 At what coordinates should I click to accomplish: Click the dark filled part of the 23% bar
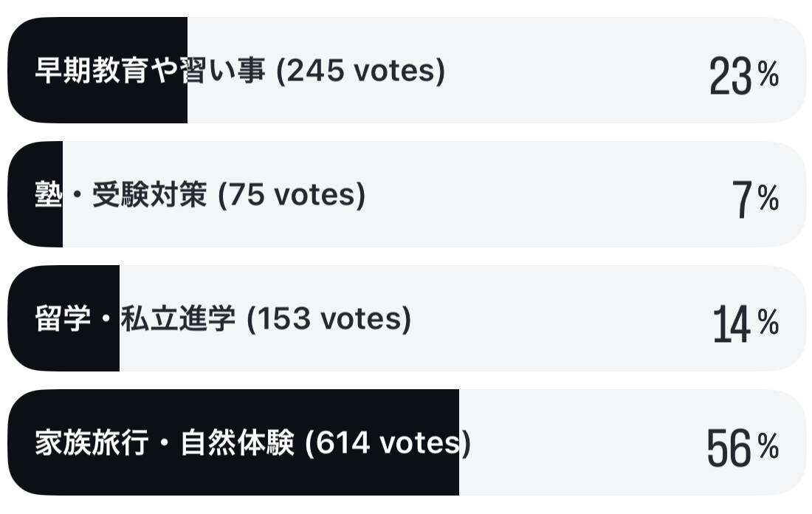click(x=96, y=103)
